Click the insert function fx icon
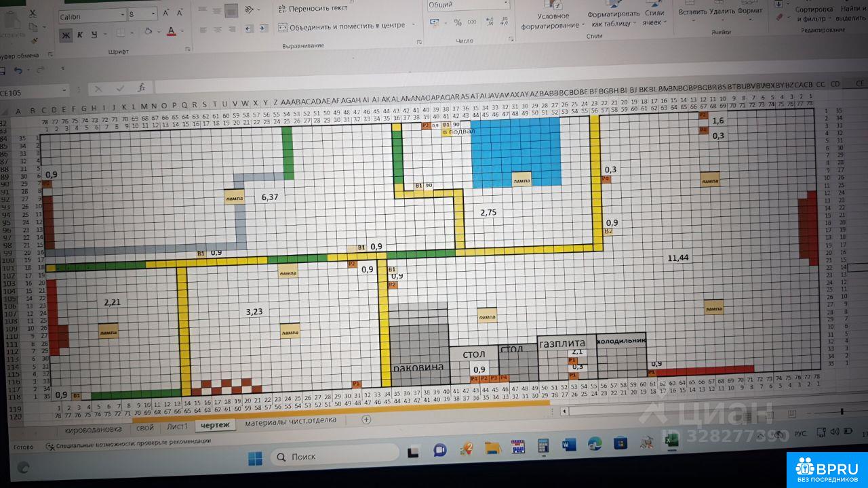 tap(141, 88)
